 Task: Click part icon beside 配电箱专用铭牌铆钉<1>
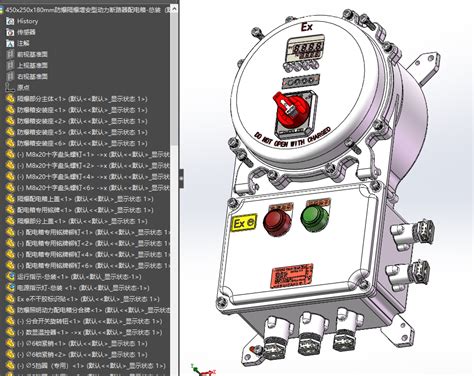tap(10, 232)
